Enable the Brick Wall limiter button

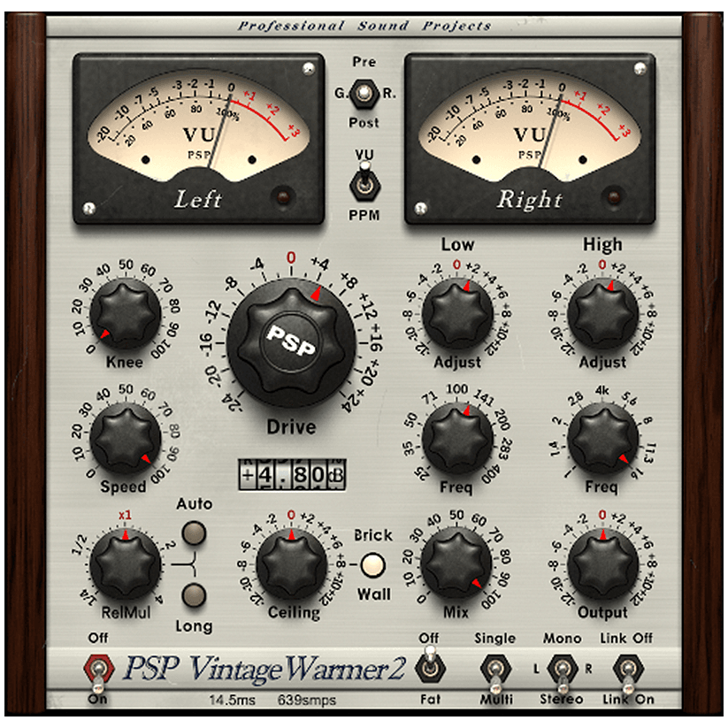(373, 565)
